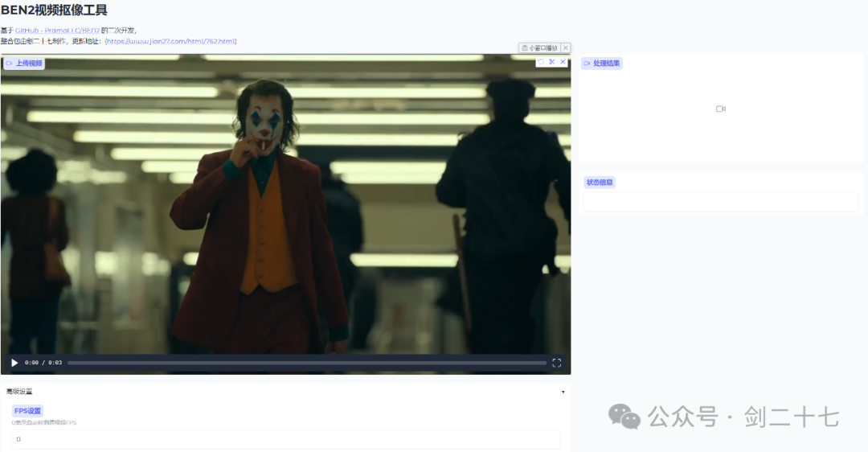Collapse the 高级设置 section arrow
This screenshot has width=868, height=452.
(563, 392)
